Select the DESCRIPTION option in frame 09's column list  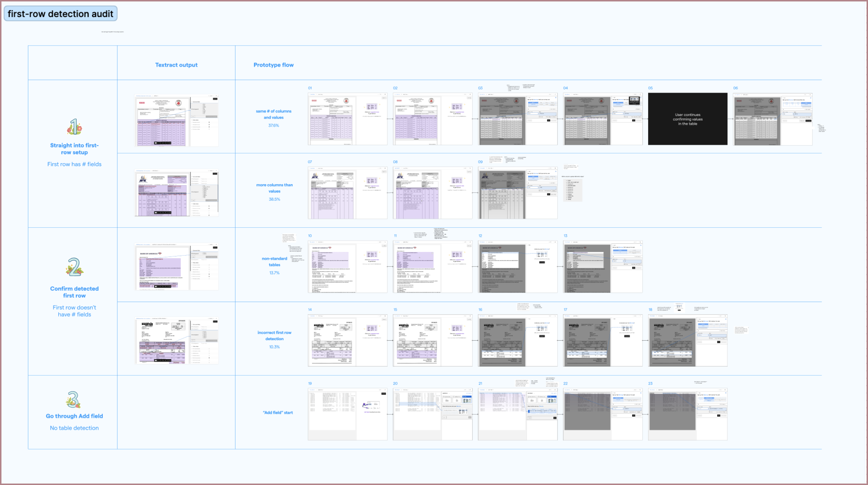[x=570, y=186]
